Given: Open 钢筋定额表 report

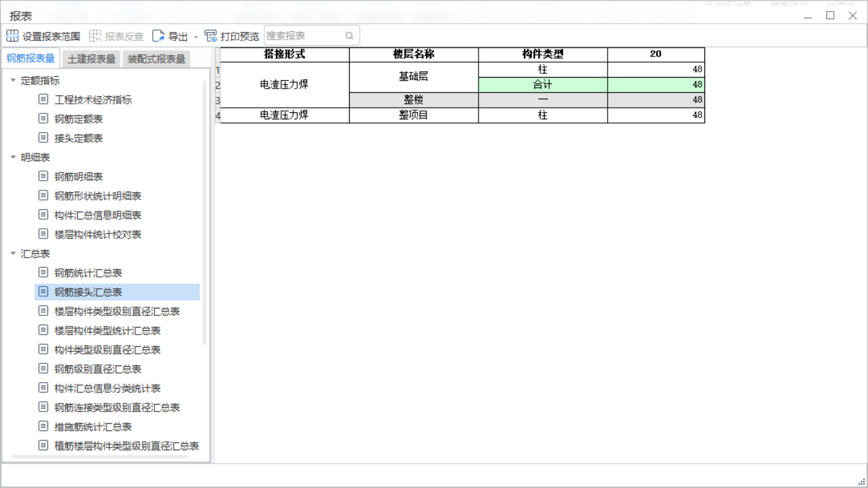Looking at the screenshot, I should 79,119.
